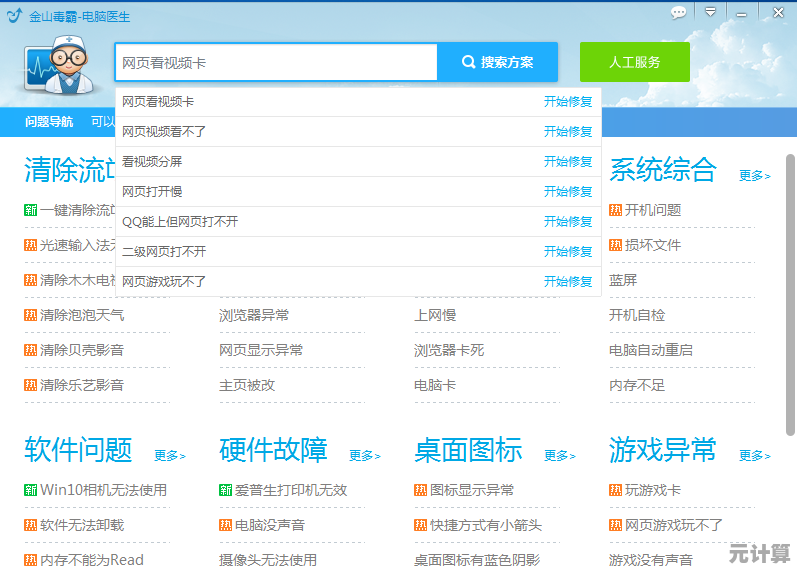
Task: Open the title bar dropdown menu
Action: [x=710, y=12]
